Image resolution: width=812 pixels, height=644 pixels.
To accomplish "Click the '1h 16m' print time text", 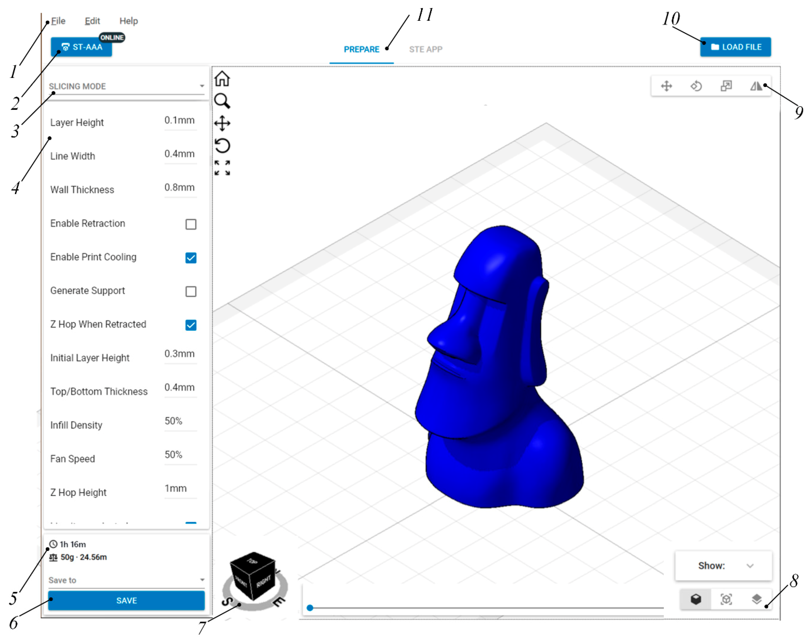I will pos(73,544).
